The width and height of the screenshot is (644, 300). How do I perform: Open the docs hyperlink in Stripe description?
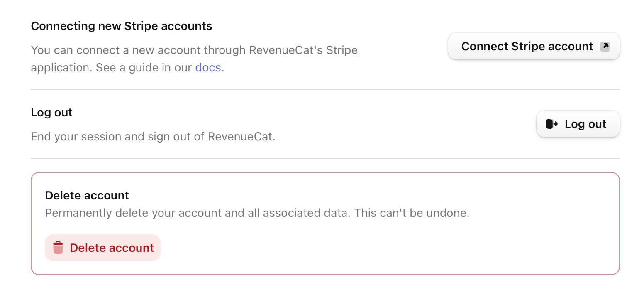coord(208,67)
